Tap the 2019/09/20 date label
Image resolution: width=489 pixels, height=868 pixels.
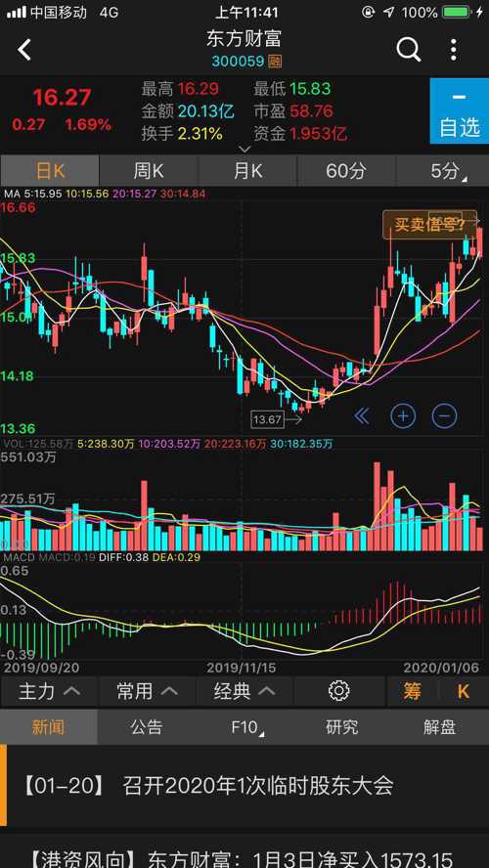41,668
